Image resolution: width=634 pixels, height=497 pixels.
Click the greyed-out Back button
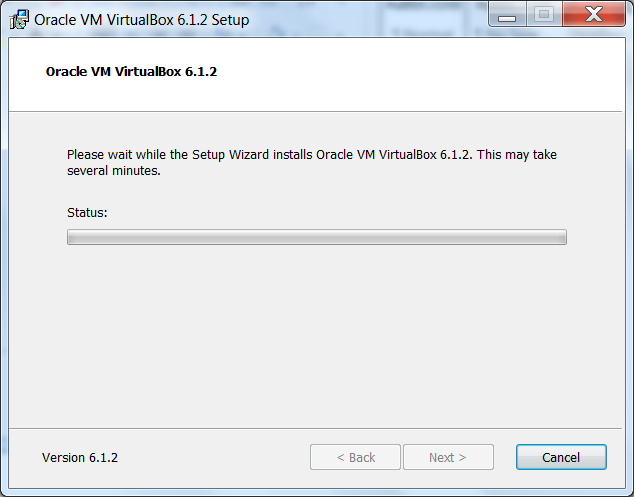click(355, 457)
